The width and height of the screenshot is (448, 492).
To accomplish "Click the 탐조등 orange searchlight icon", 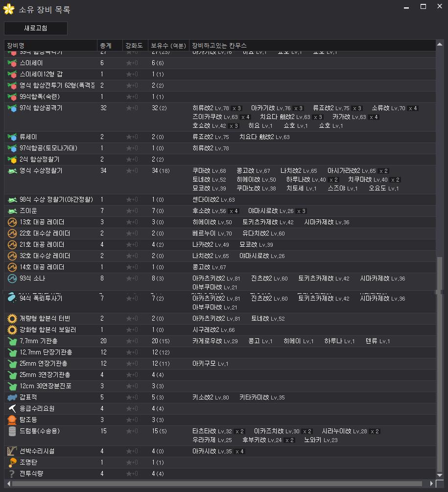I will tap(12, 420).
